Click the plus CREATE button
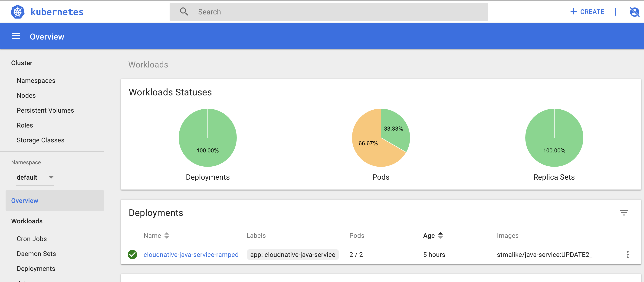 (x=587, y=12)
